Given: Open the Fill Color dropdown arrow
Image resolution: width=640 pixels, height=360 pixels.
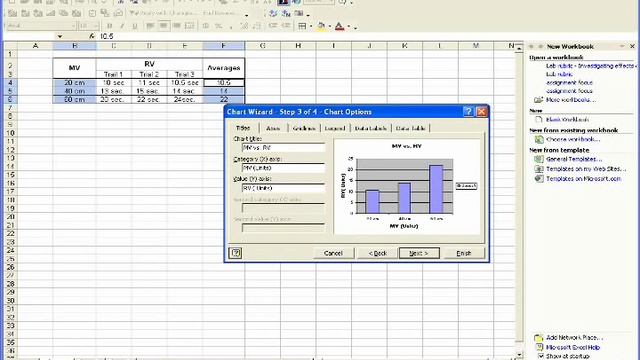Looking at the screenshot, I should (x=330, y=27).
